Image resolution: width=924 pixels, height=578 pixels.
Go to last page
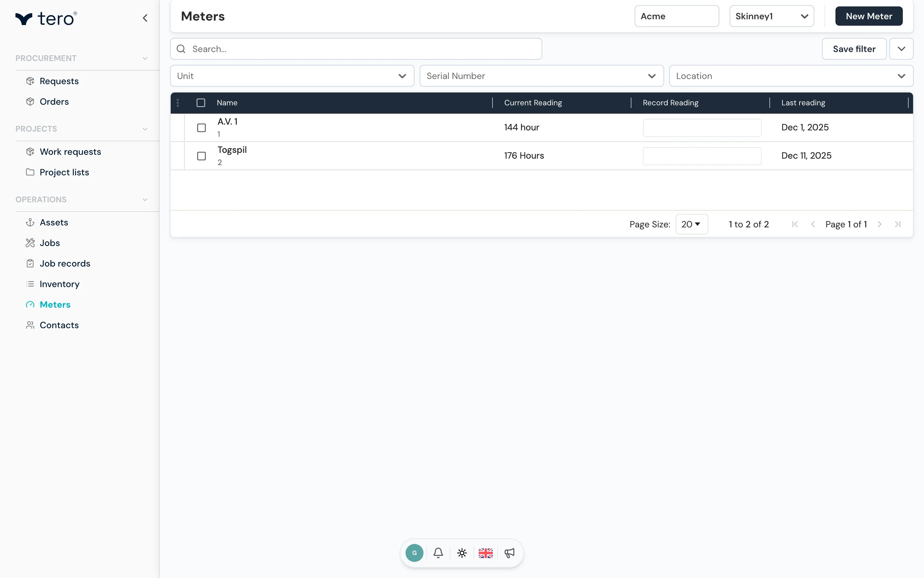click(898, 224)
